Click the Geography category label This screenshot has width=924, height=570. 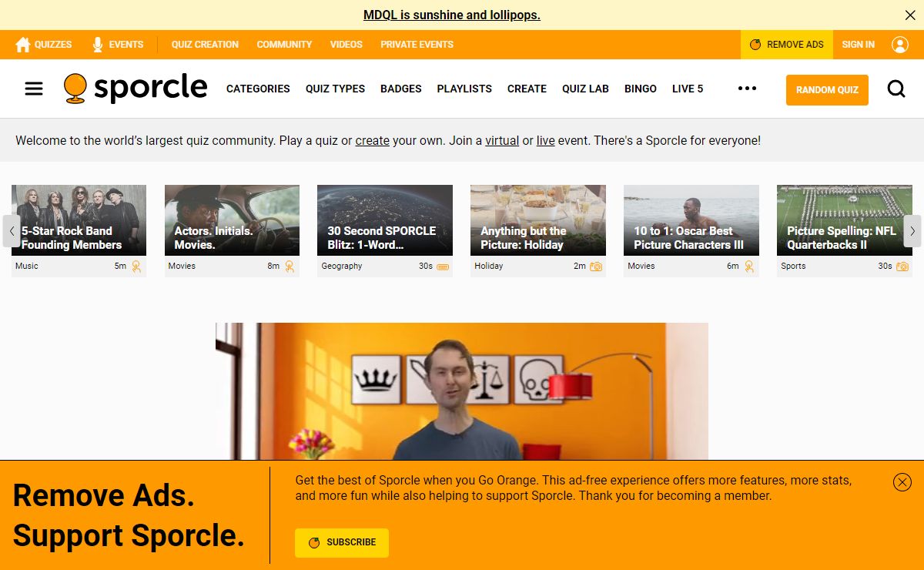click(342, 267)
